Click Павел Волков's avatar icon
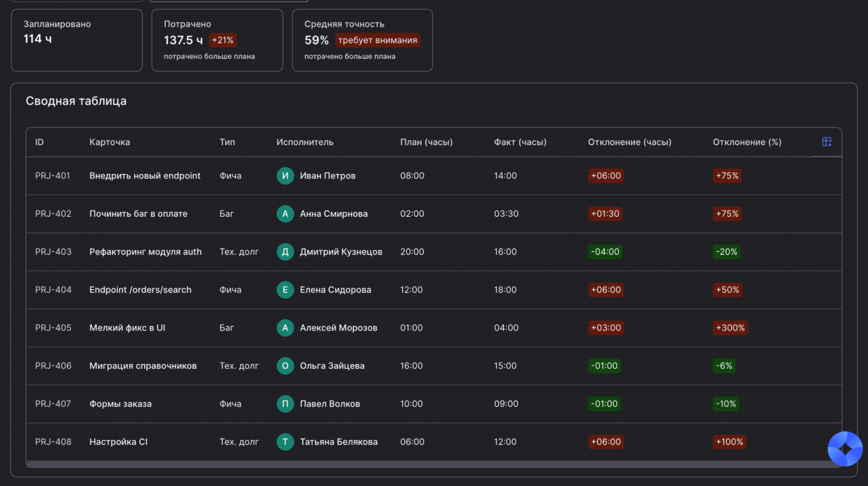 [285, 404]
